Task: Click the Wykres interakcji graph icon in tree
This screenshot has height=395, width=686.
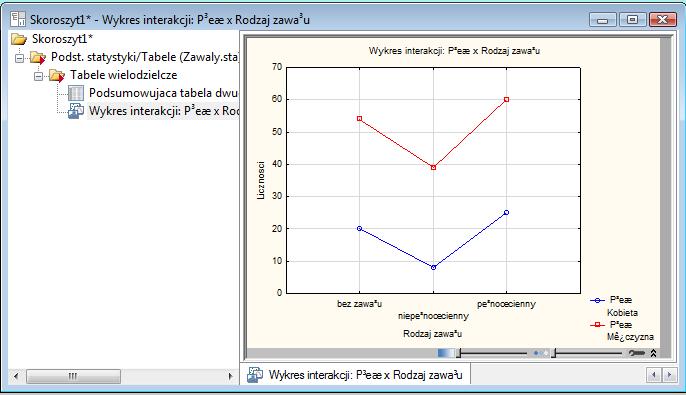Action: click(x=76, y=111)
